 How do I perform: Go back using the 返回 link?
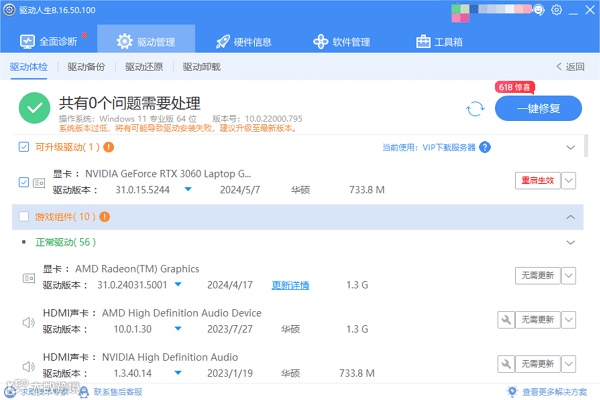571,67
